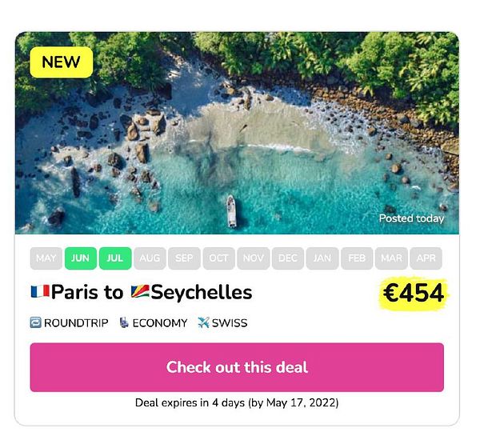Toggle the MAY month pill
The image size is (480, 448).
pyautogui.click(x=46, y=258)
